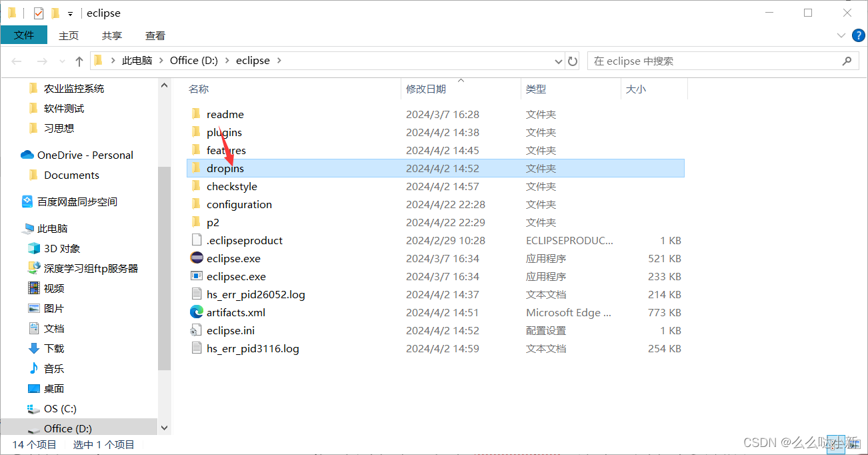Switch to details view in the status bar
The width and height of the screenshot is (868, 455).
point(837,444)
